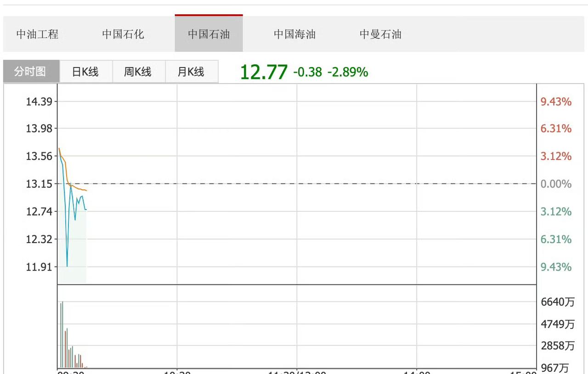Open the 周K线 weekly chart view
Image resolution: width=588 pixels, height=374 pixels.
coord(139,71)
